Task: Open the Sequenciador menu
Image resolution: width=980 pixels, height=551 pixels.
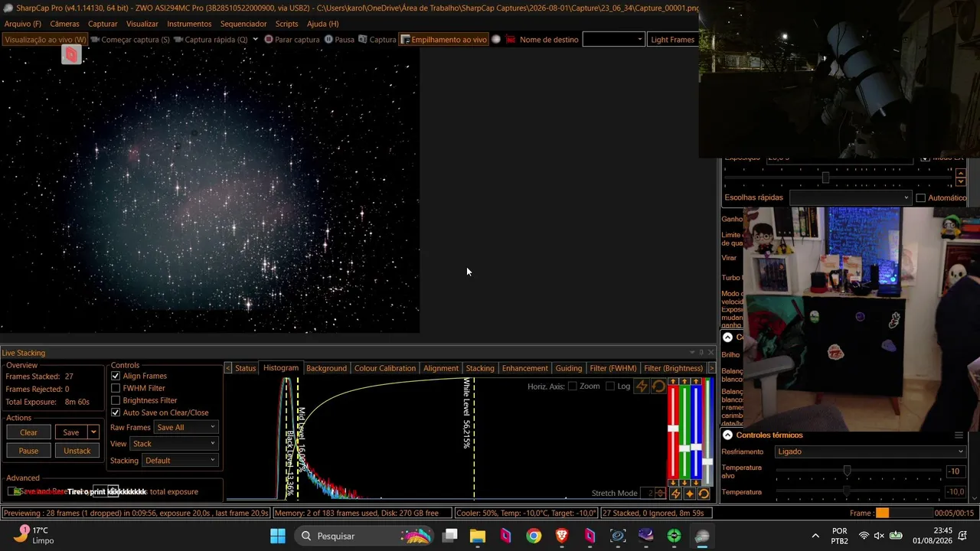Action: 243,24
